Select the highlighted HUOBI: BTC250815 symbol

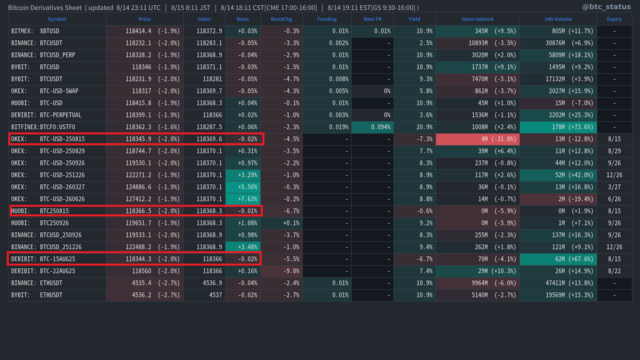(x=40, y=211)
